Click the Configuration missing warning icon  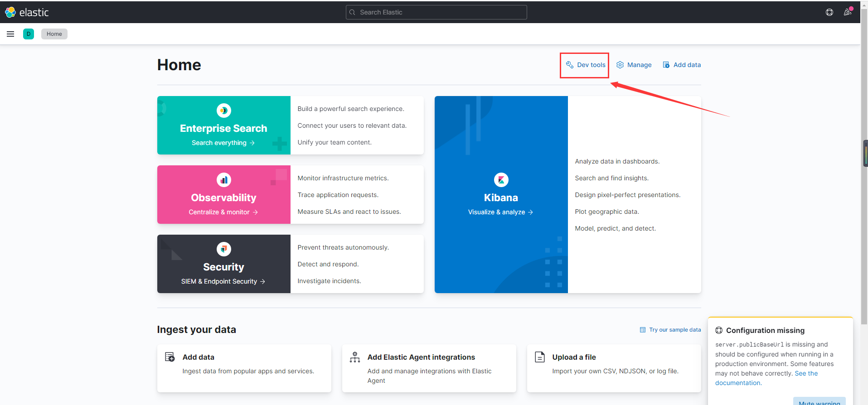[719, 330]
